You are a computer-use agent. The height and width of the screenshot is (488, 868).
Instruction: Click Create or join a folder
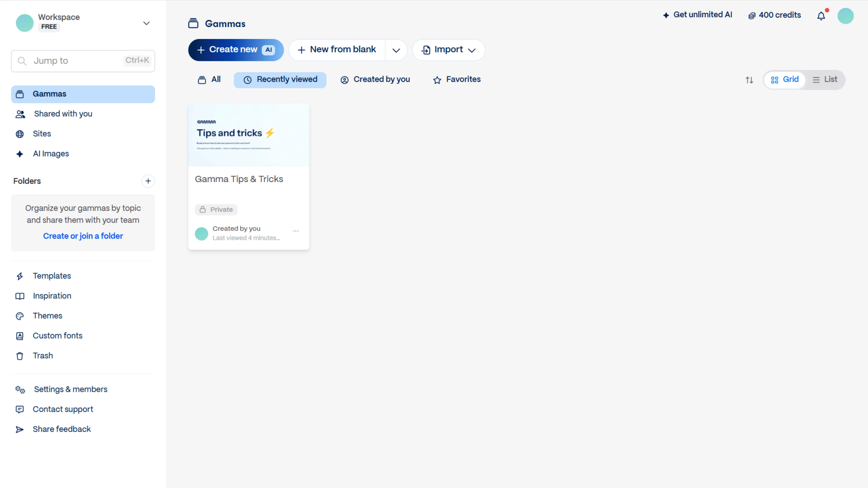pyautogui.click(x=83, y=236)
